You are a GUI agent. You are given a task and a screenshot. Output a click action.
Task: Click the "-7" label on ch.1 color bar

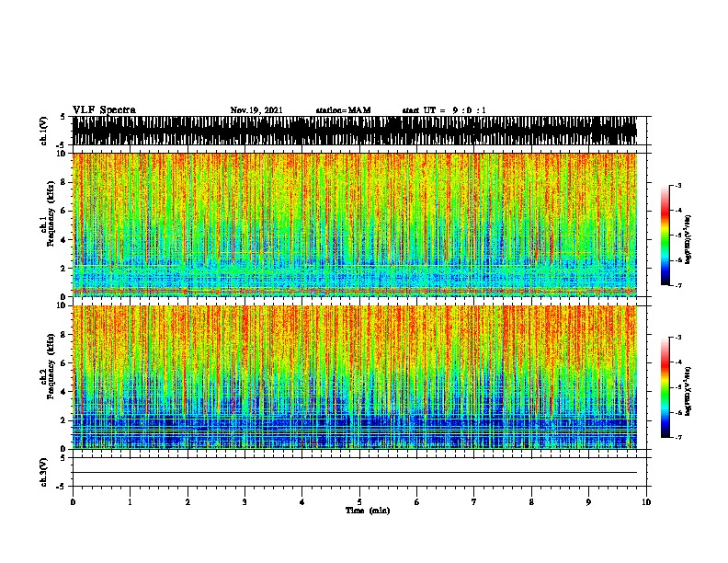[x=677, y=285]
